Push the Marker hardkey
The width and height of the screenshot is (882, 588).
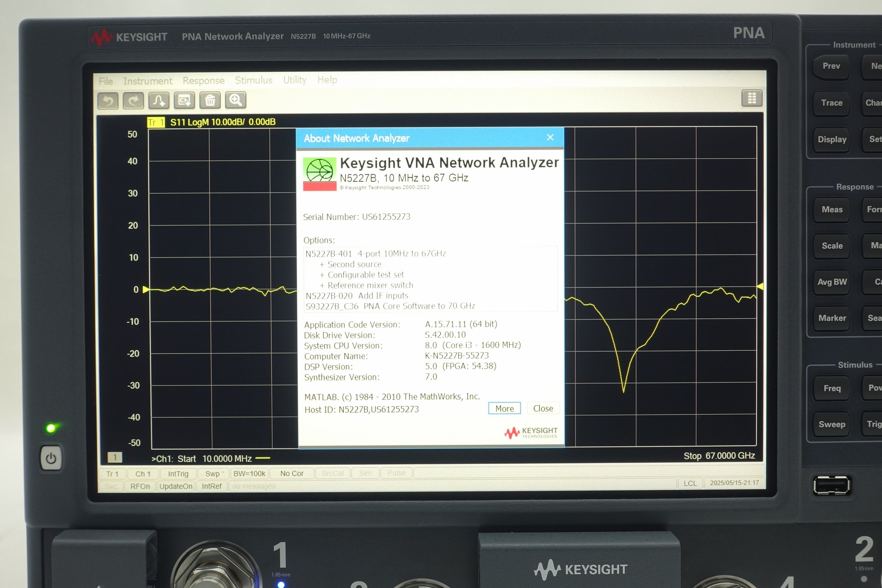(x=832, y=318)
